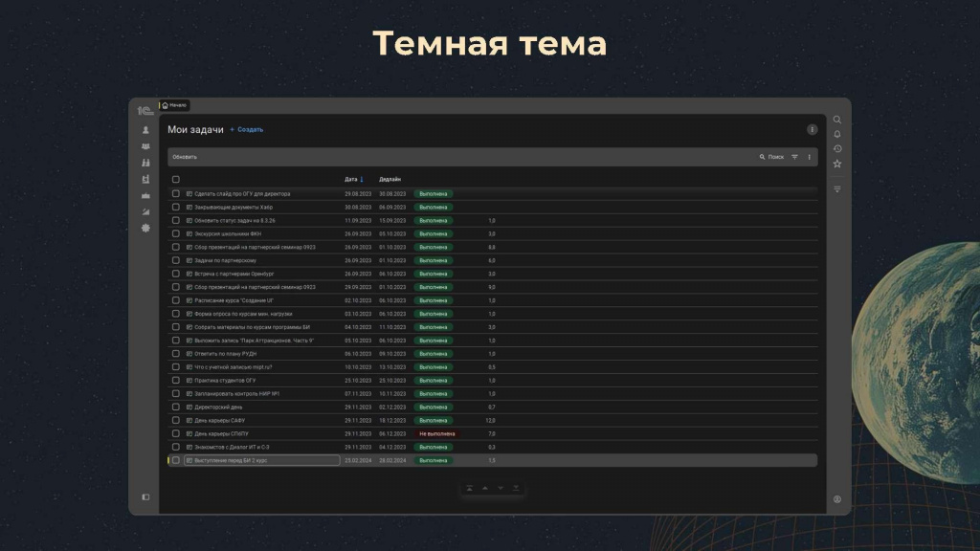This screenshot has width=980, height=551.
Task: Open task Форма опроса по курсам мин. нагрузки
Action: (243, 314)
